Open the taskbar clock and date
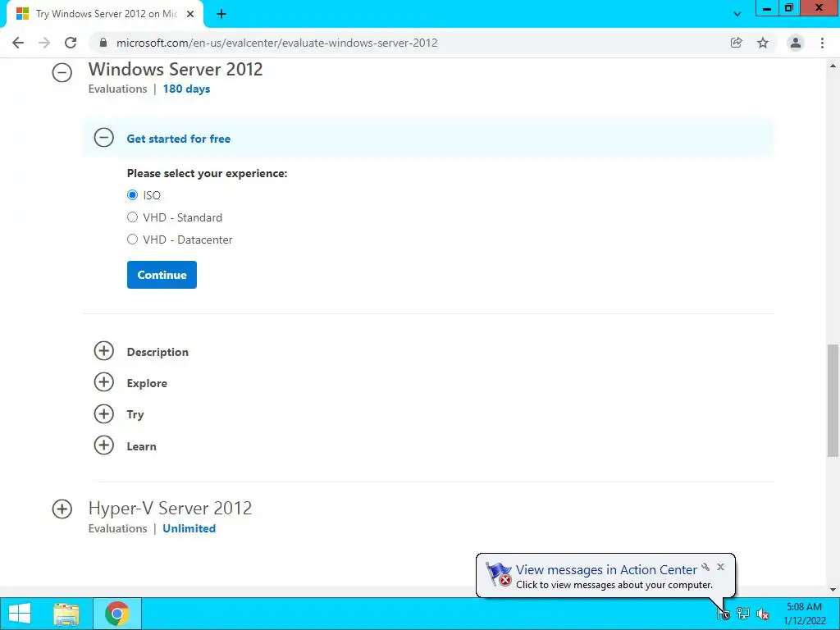 click(x=805, y=614)
